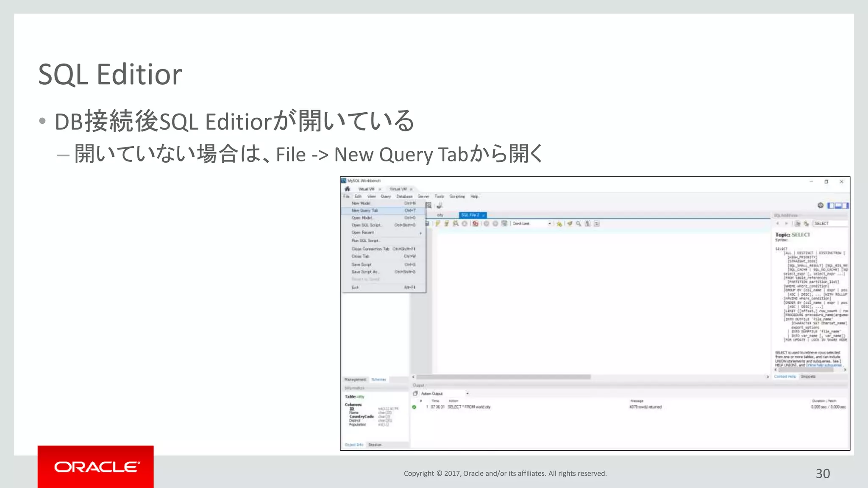Screen dimensions: 868x488
Task: Open the Action Output dropdown
Action: click(x=445, y=394)
